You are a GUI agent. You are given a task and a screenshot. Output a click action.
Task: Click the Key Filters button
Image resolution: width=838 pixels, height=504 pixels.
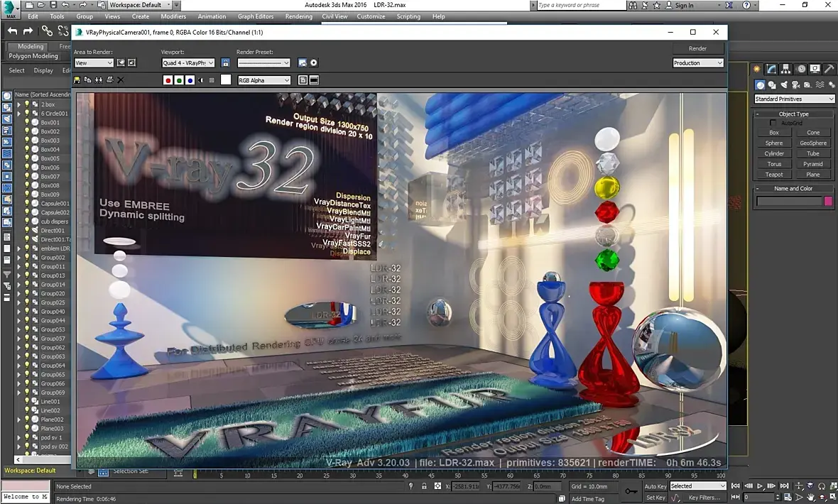pos(704,498)
